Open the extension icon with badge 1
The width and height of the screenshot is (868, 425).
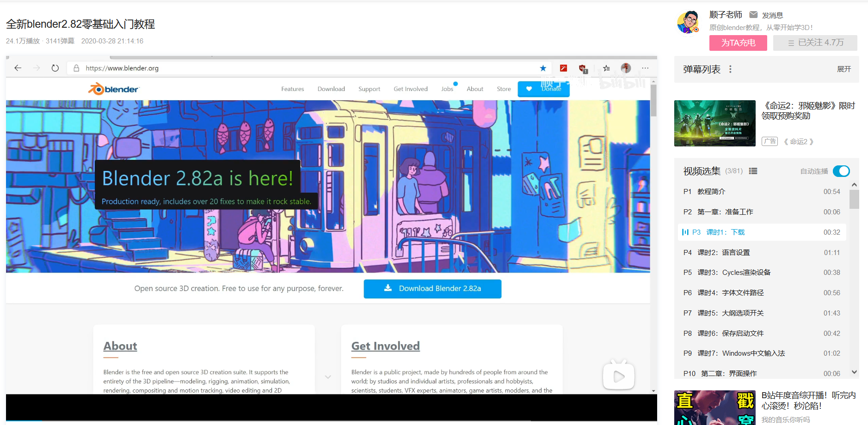click(x=583, y=69)
